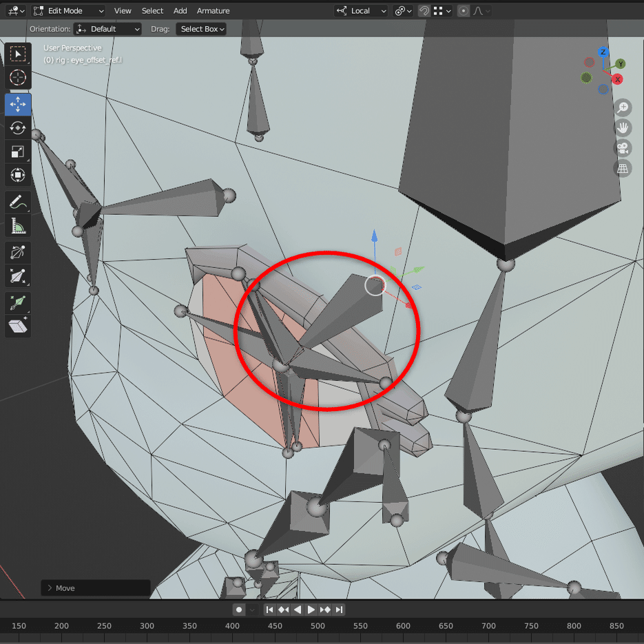Jump to timeline end frame

point(339,610)
